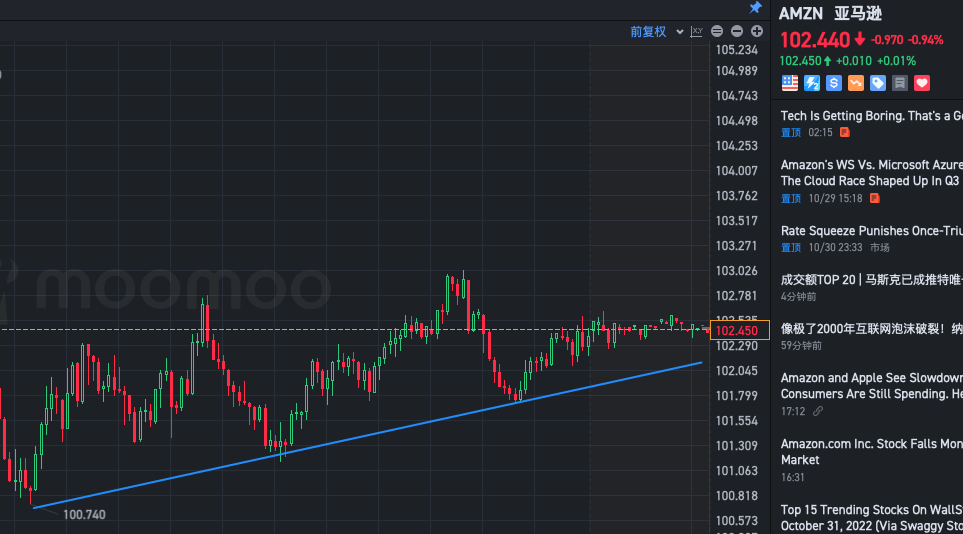The width and height of the screenshot is (963, 534).
Task: Click the reset zoom equals-circle icon
Action: (x=717, y=31)
